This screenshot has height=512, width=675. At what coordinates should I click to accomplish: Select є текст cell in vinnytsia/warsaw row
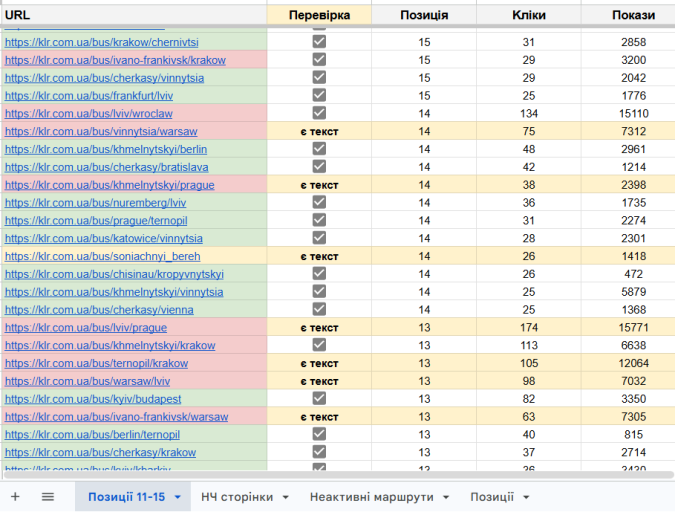click(319, 131)
